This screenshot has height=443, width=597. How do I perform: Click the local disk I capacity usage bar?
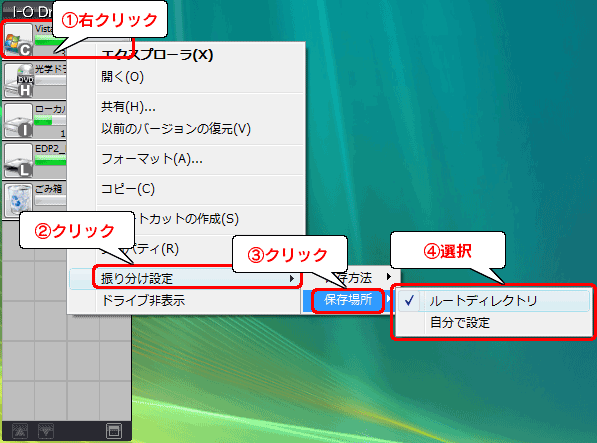pos(50,121)
